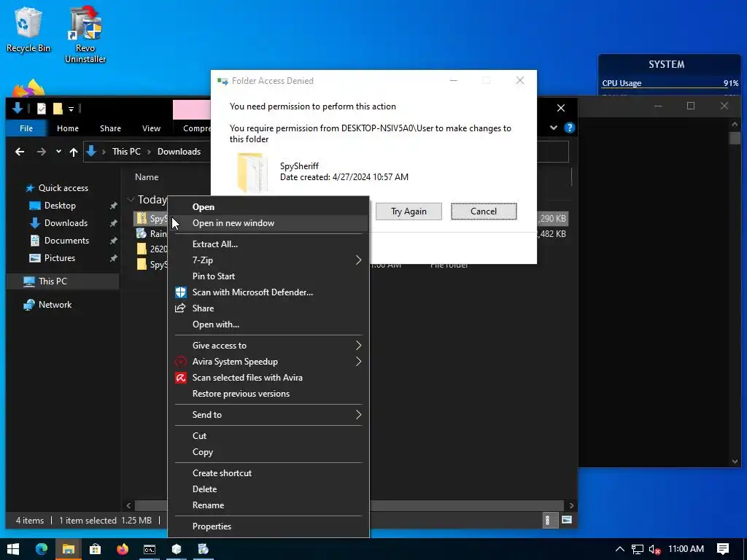747x560 pixels.
Task: Open quick access toolbar customize dropdown
Action: (71, 109)
